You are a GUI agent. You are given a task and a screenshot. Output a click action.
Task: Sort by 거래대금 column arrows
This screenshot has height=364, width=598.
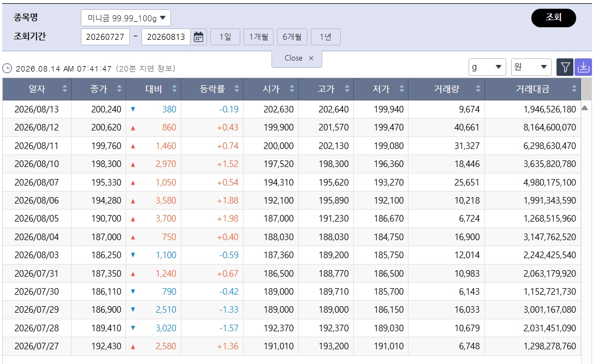coord(574,89)
